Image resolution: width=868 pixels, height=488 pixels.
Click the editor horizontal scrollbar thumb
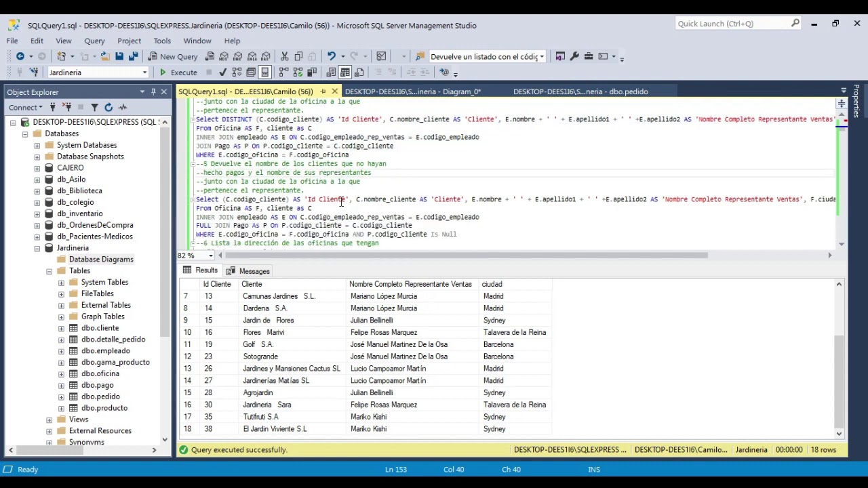pos(467,256)
